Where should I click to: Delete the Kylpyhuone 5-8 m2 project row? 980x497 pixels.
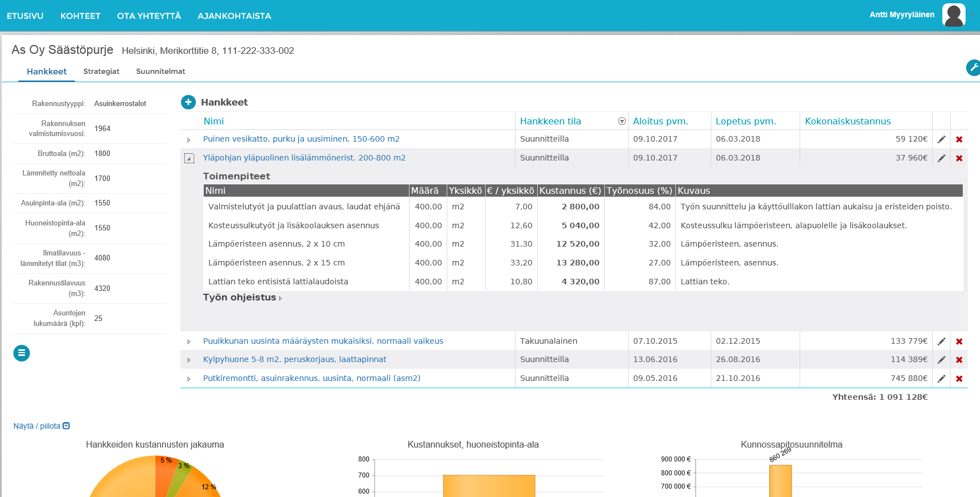[959, 360]
